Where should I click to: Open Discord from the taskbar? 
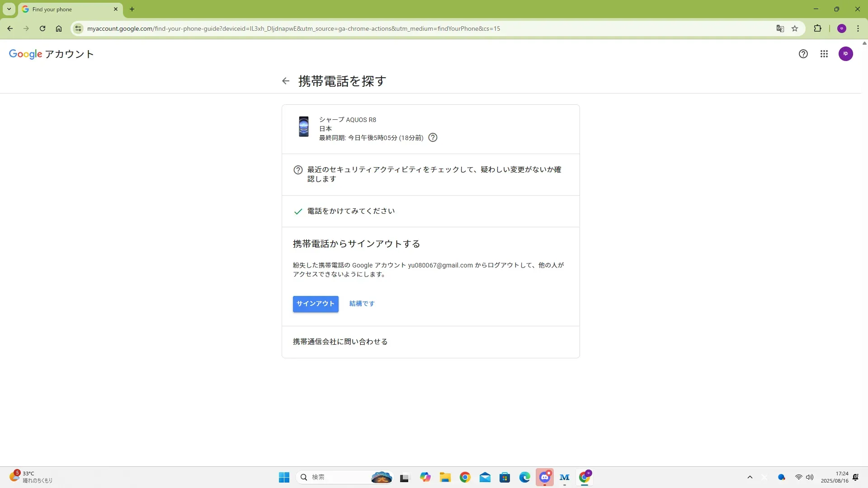pyautogui.click(x=544, y=477)
